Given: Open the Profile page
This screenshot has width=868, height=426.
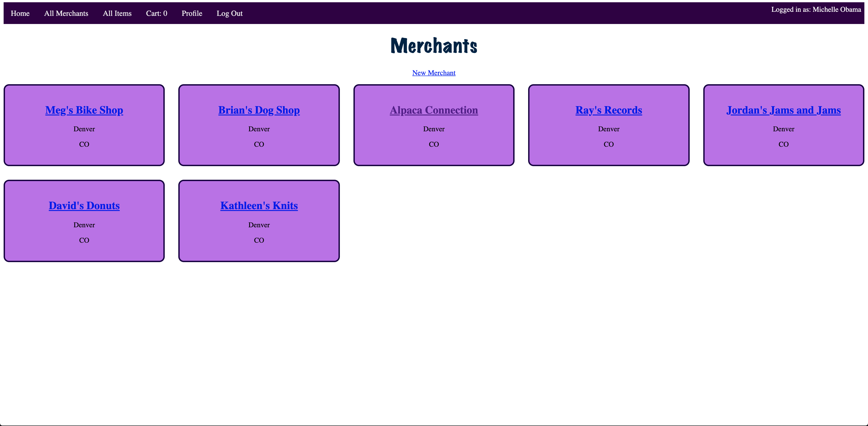Looking at the screenshot, I should 192,14.
